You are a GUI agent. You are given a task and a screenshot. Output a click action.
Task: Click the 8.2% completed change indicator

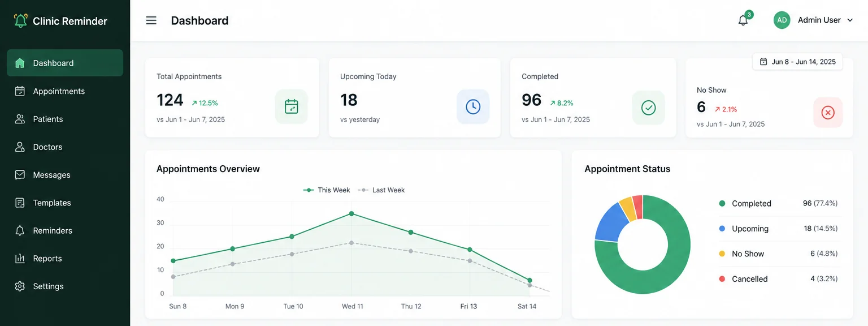pyautogui.click(x=561, y=103)
